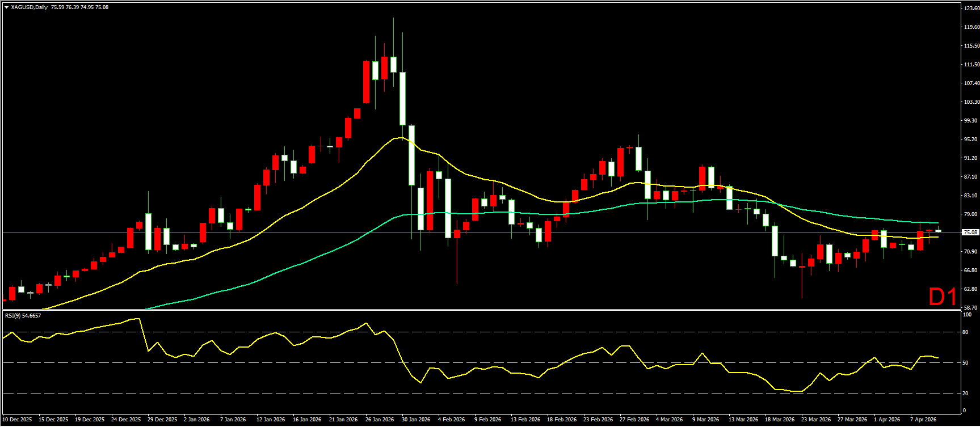Click the 75.08 current price tag
Image resolution: width=980 pixels, height=427 pixels.
point(970,232)
